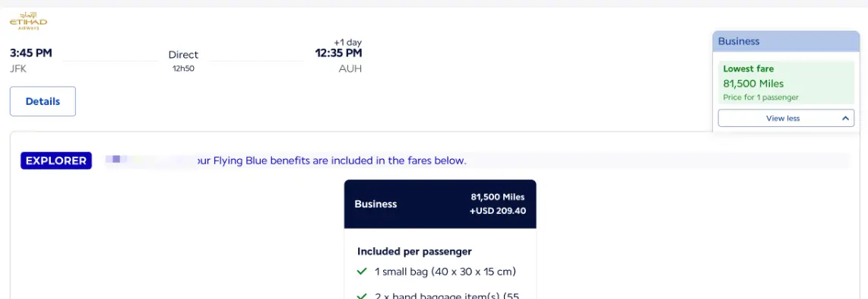Click the Flying Blue benefits message
The image size is (868, 299).
click(x=331, y=161)
